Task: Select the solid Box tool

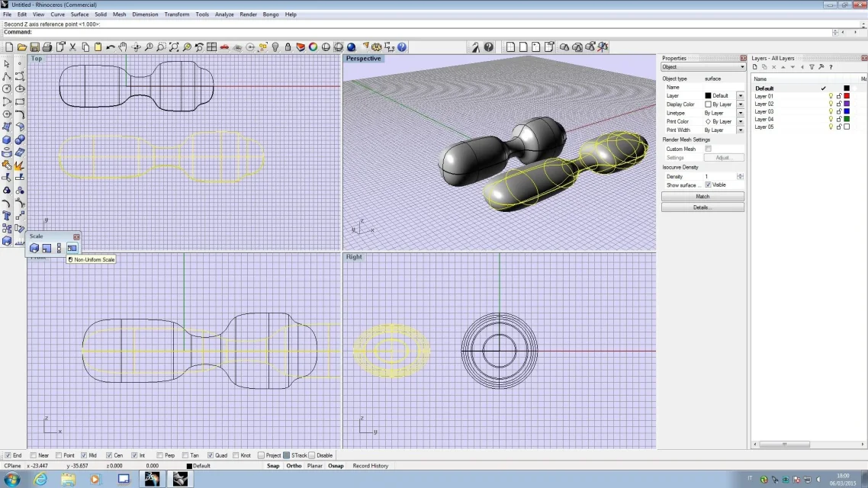Action: click(7, 140)
